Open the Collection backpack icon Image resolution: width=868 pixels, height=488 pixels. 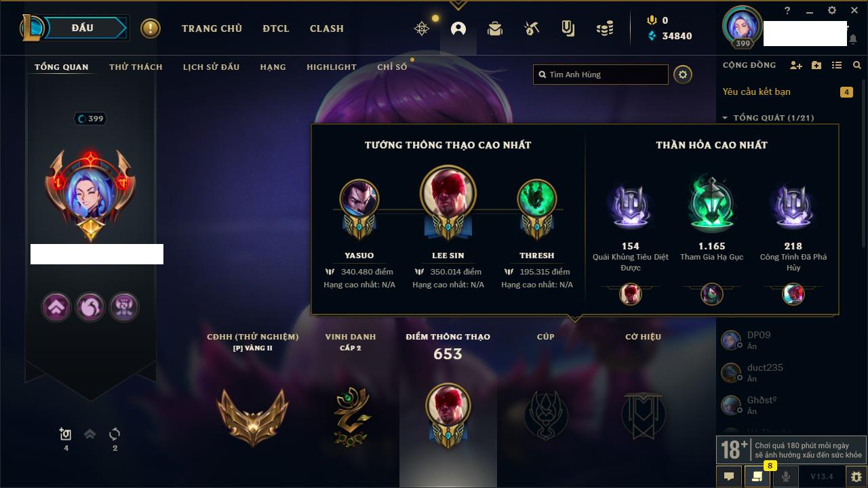point(495,28)
